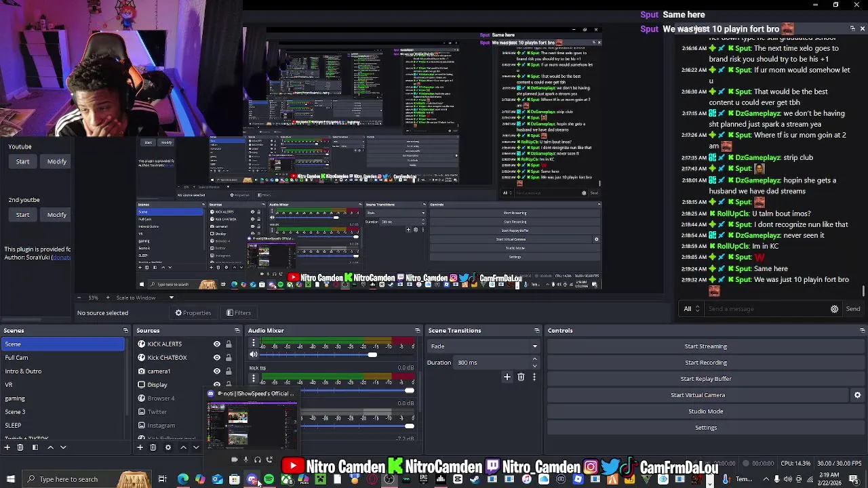This screenshot has width=868, height=488.
Task: Open source Properties tab button
Action: [193, 313]
